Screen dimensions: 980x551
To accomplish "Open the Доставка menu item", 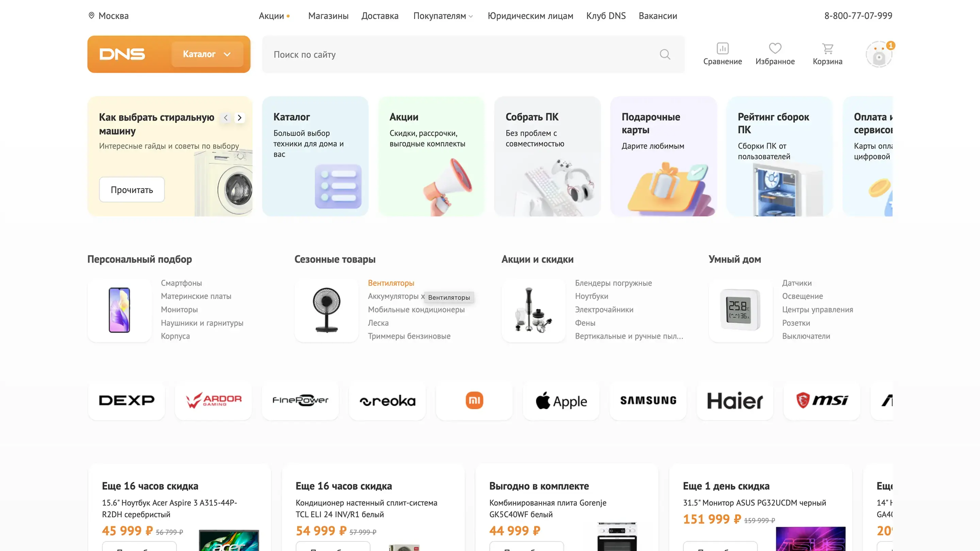I will click(x=380, y=16).
